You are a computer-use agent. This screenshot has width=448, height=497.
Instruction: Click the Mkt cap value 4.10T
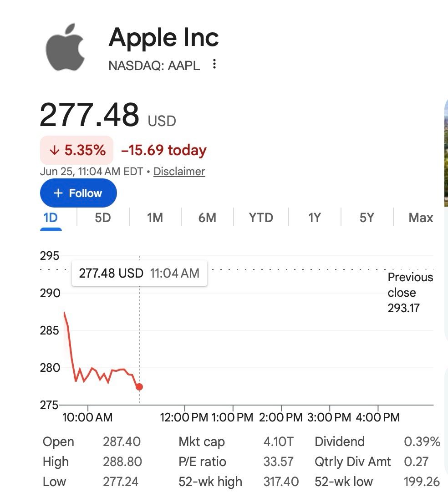tap(278, 441)
